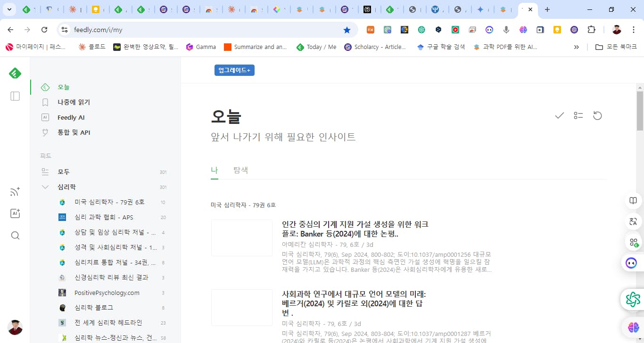This screenshot has height=343, width=644.
Task: Select the 나 tab
Action: coord(214,170)
